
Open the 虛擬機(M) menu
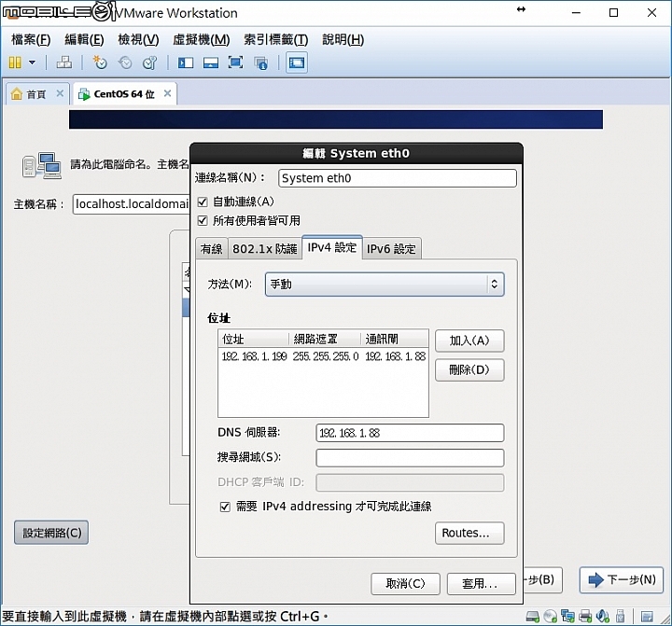coord(202,40)
